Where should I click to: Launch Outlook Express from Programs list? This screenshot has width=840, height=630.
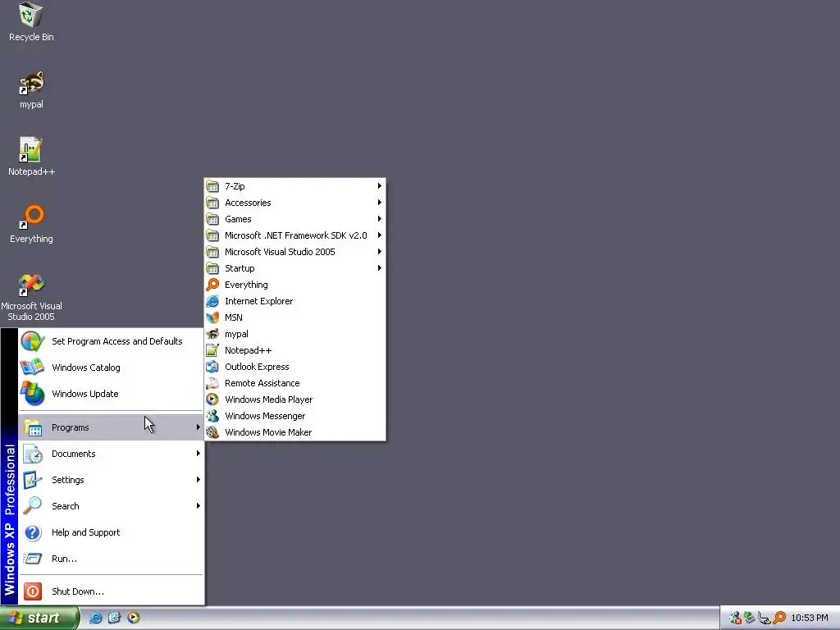(294, 367)
